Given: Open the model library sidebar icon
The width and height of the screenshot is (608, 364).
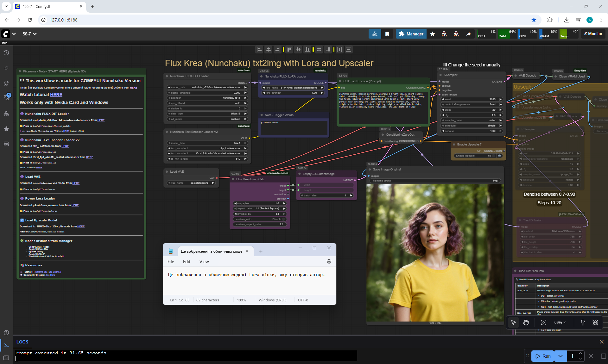Looking at the screenshot, I should tap(6, 83).
